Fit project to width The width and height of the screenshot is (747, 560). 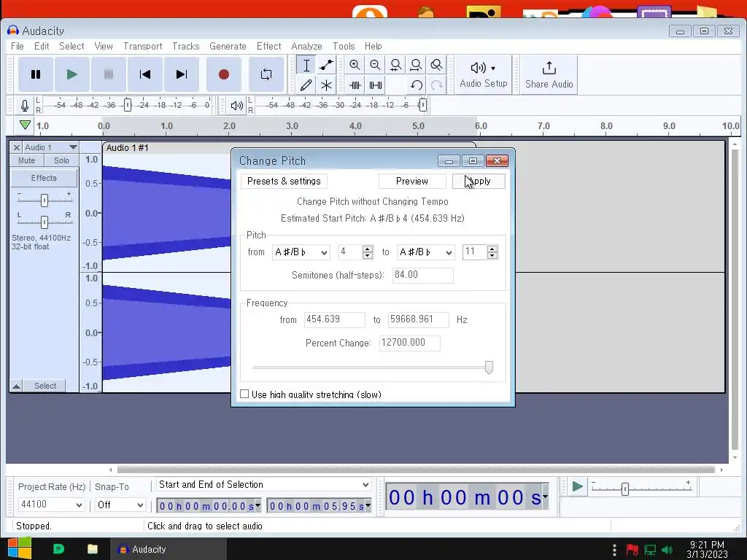coord(416,65)
